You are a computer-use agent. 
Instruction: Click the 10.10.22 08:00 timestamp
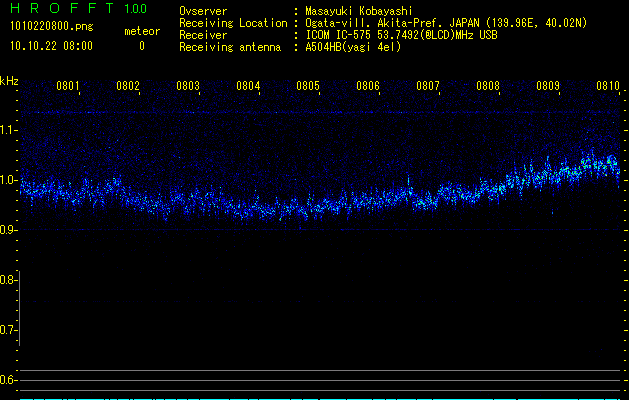pos(50,46)
